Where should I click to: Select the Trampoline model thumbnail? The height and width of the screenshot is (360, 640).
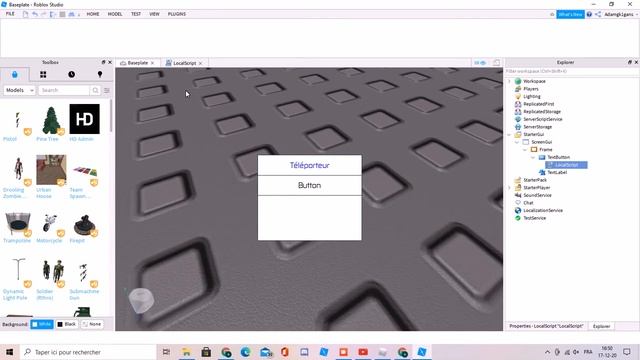17,224
